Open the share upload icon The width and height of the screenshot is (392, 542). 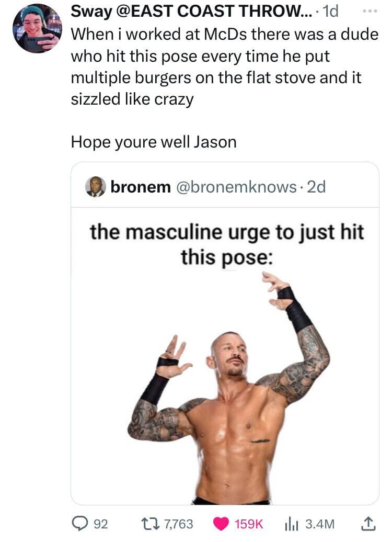pyautogui.click(x=368, y=524)
